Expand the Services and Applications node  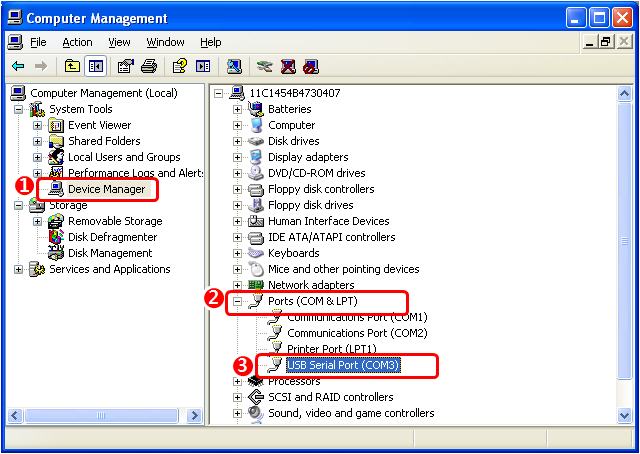point(19,269)
